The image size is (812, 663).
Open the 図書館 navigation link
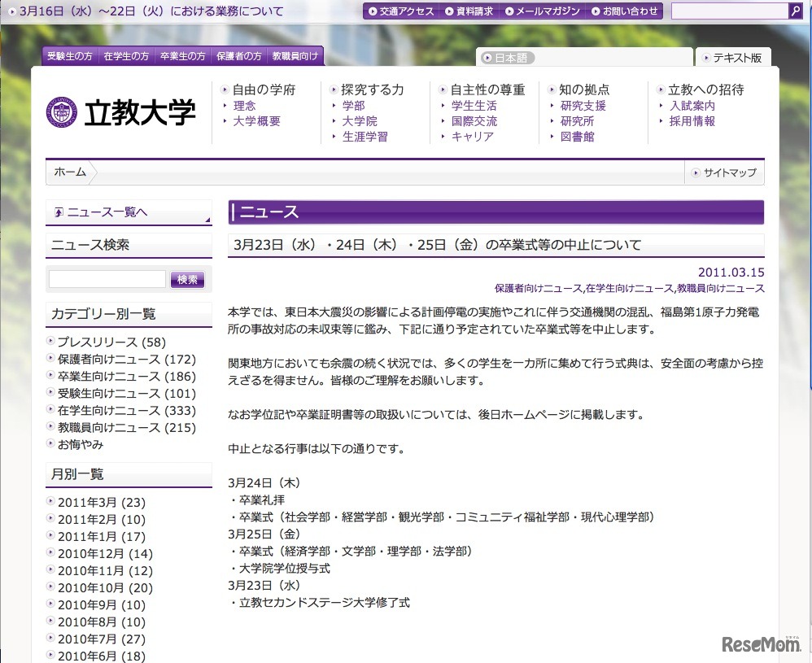(577, 137)
